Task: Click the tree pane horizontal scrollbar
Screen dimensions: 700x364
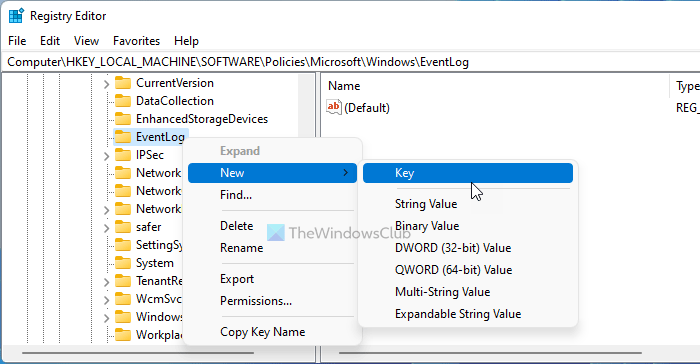Action: click(x=138, y=353)
